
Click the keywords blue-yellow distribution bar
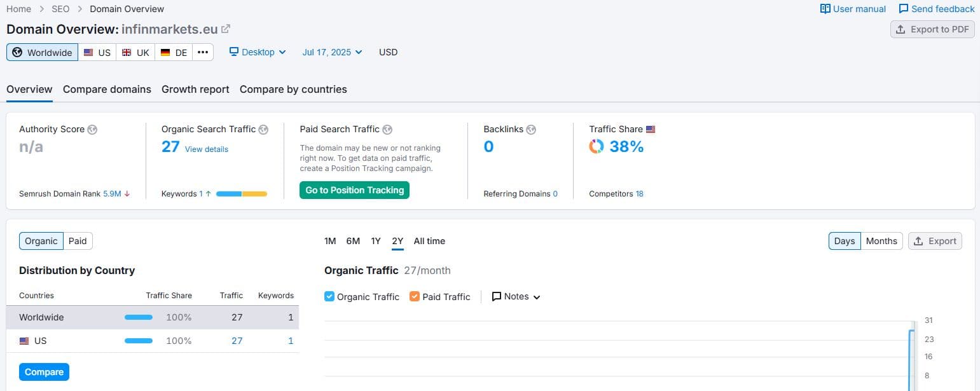click(242, 194)
